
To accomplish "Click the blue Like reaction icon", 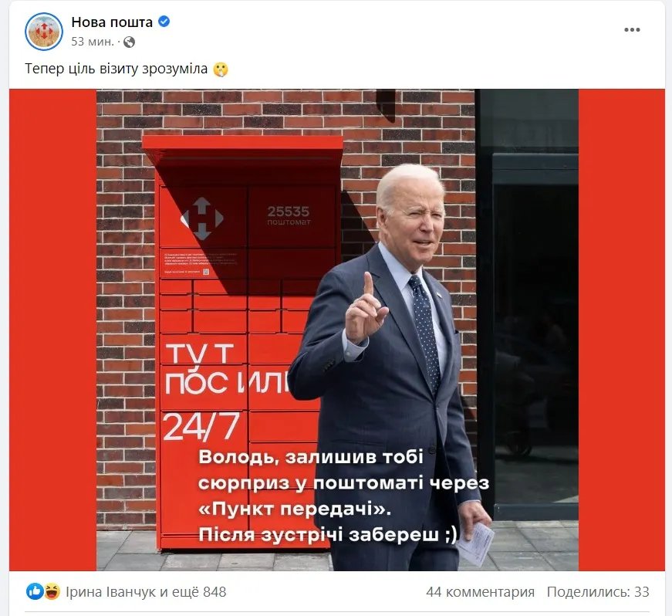I will pyautogui.click(x=35, y=591).
